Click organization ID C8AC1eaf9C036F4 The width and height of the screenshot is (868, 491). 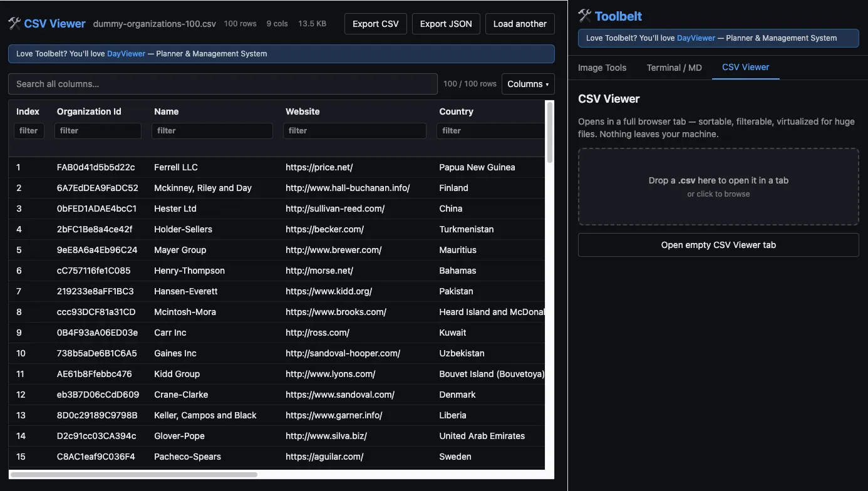(96, 457)
